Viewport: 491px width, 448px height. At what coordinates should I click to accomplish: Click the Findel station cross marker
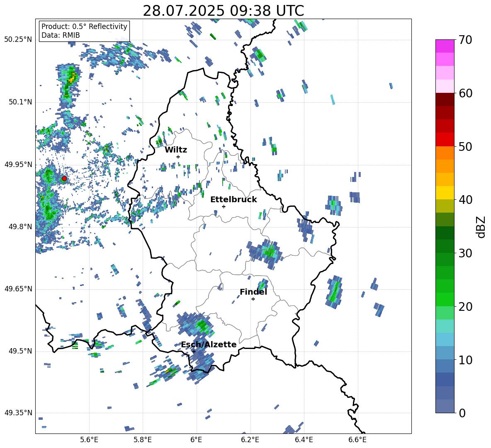tap(253, 299)
